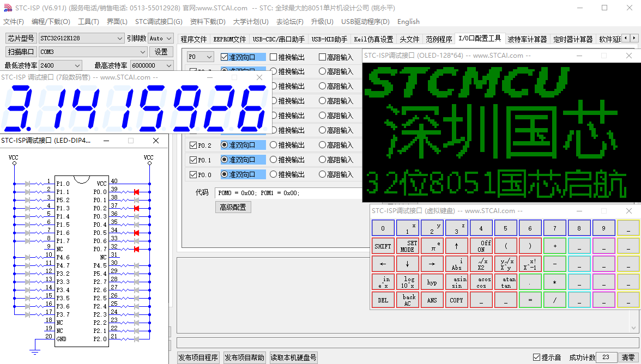Click the up arrow key on the virtual keyboard
The image size is (641, 364).
click(457, 246)
